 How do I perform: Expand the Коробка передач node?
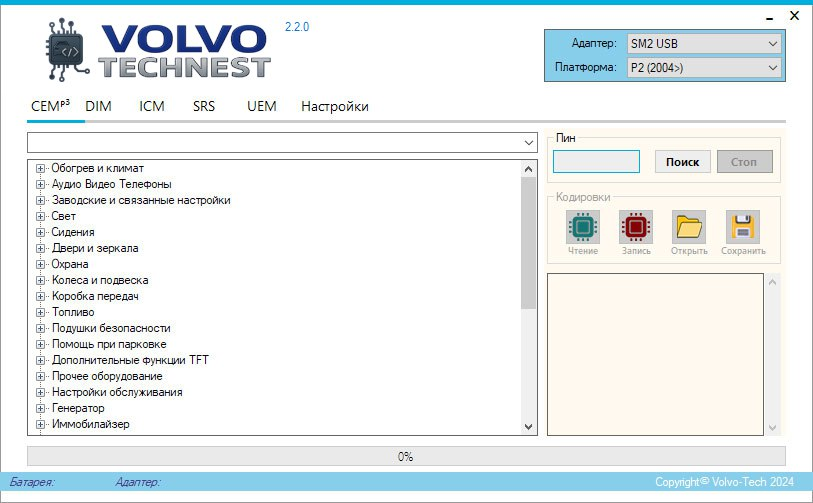point(40,297)
